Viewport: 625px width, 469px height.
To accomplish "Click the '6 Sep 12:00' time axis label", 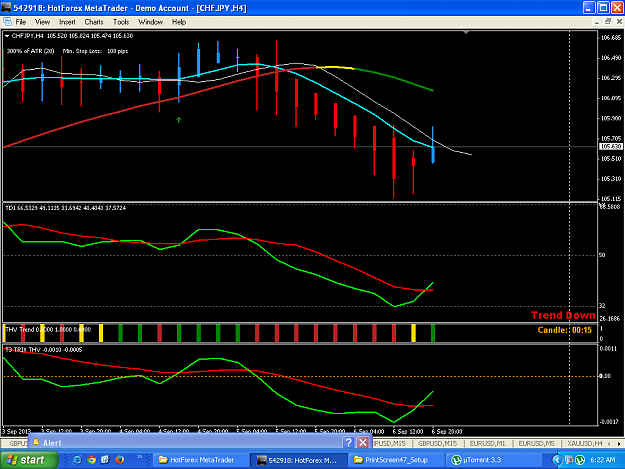I will coord(407,432).
